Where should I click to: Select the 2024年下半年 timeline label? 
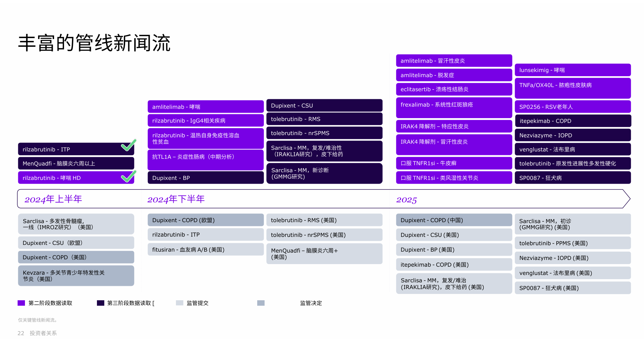176,199
